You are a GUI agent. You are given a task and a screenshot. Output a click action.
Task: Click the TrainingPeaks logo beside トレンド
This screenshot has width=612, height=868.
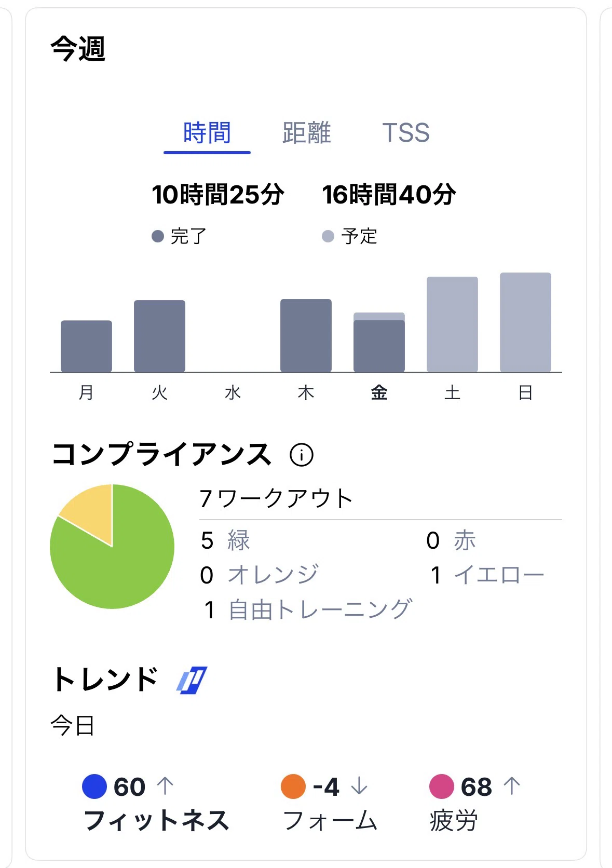192,680
